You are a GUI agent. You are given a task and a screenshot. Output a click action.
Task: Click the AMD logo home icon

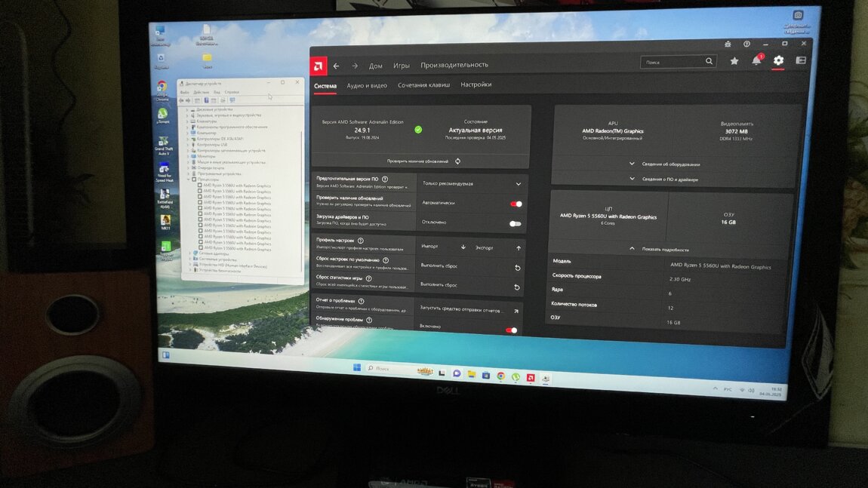[319, 66]
